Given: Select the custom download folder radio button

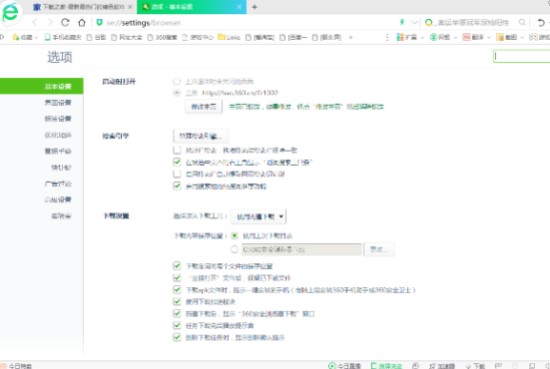Looking at the screenshot, I should point(234,249).
